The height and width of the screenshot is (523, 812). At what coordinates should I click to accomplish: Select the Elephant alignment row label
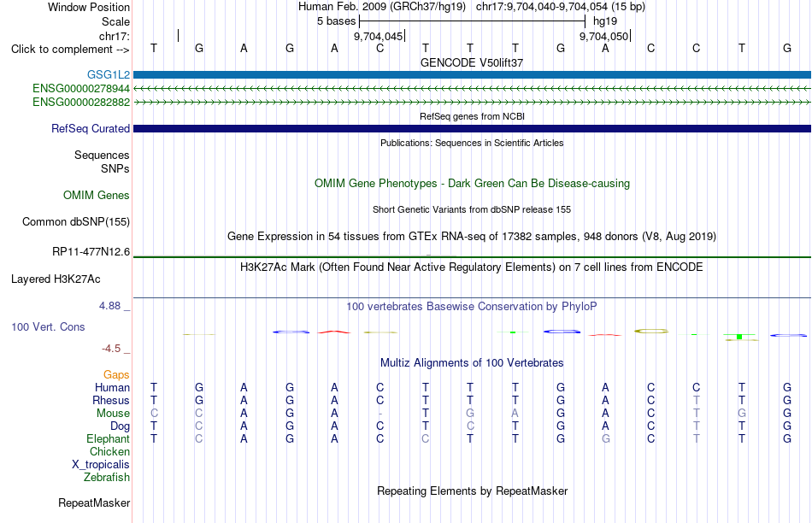tap(108, 438)
